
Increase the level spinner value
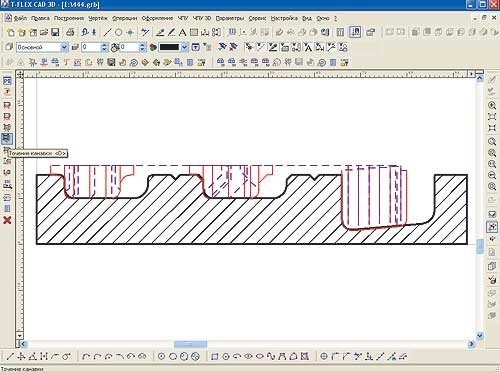(104, 45)
